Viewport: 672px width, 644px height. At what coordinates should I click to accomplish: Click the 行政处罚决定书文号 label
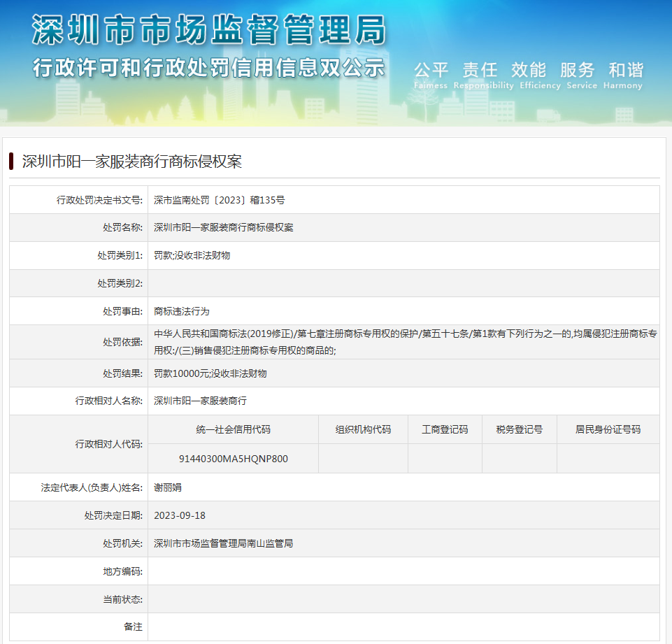[99, 200]
